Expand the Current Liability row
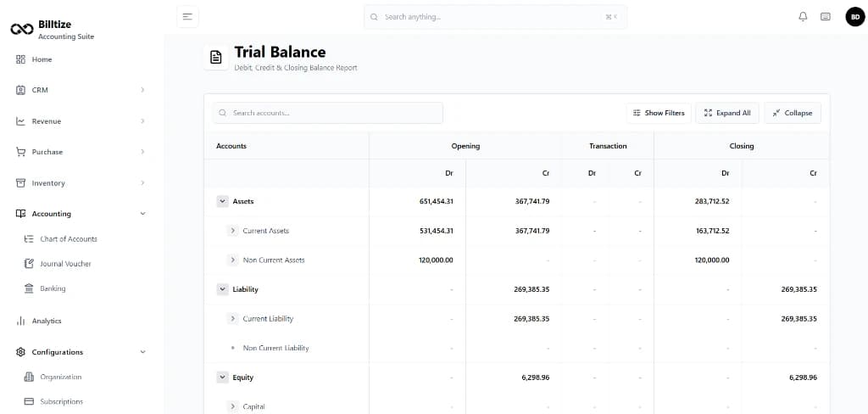Screen dimensions: 868x414 tap(232, 319)
